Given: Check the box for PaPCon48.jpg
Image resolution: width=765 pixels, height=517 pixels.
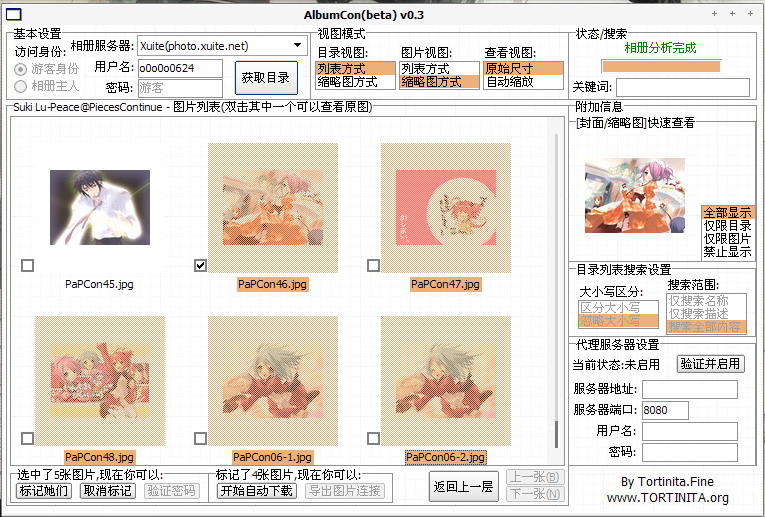Looking at the screenshot, I should pyautogui.click(x=28, y=438).
